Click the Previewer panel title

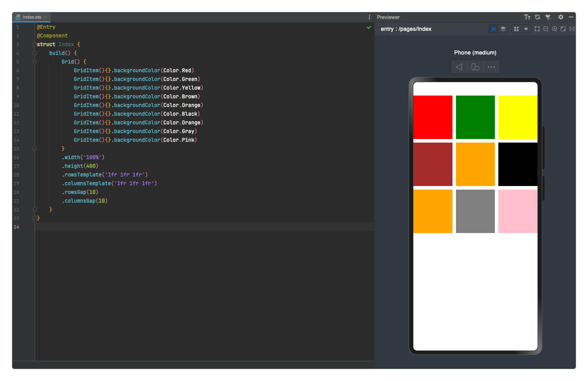388,17
